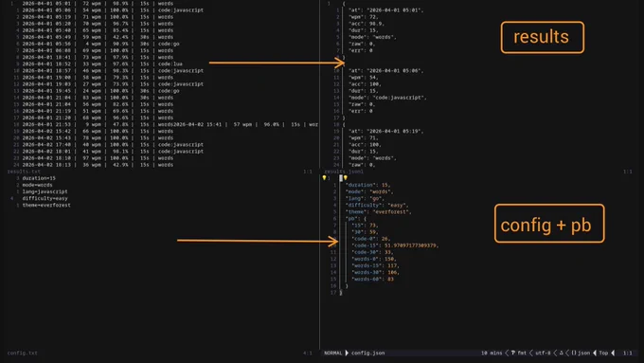Select the 2026-04-02 15:42 row with 66 wpm

98,131
